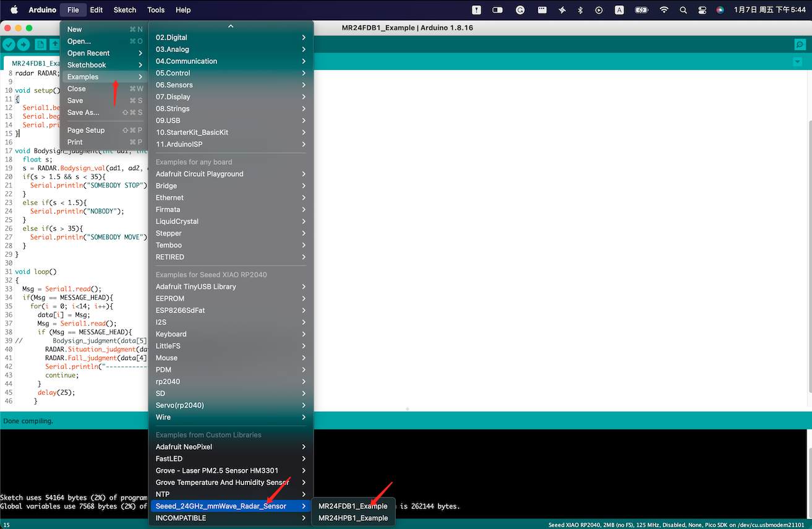Click the Bluetooth icon in menu bar
812x529 pixels.
(580, 10)
